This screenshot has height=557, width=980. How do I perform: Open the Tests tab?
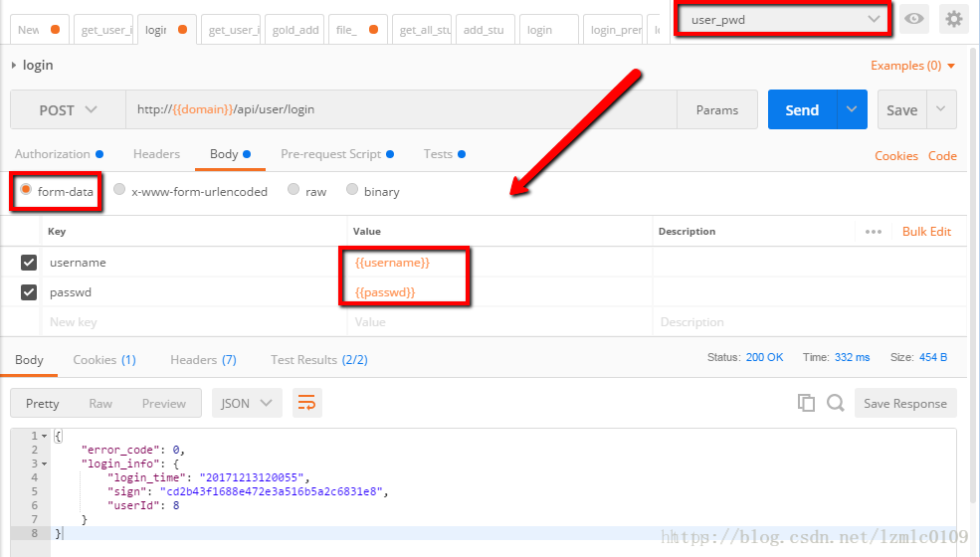[445, 154]
